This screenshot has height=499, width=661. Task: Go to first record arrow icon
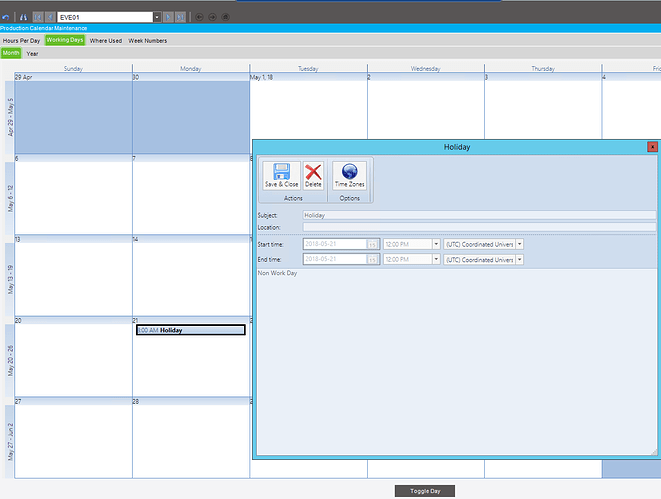point(38,17)
